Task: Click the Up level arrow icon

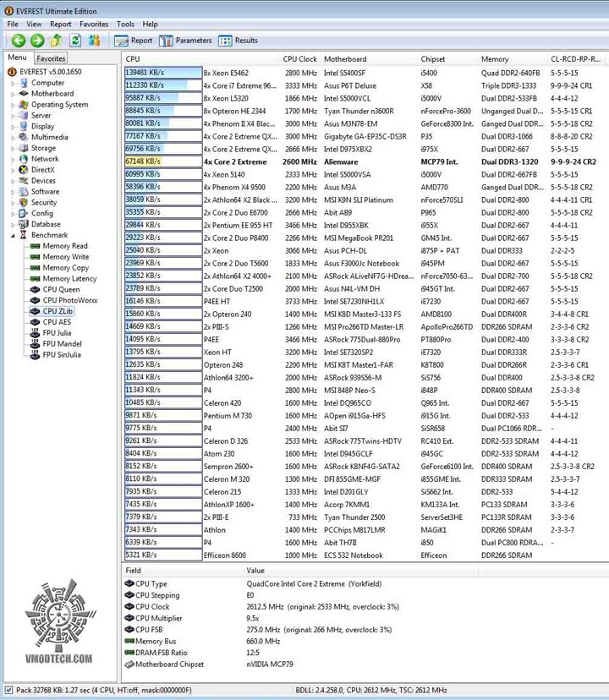Action: point(57,41)
